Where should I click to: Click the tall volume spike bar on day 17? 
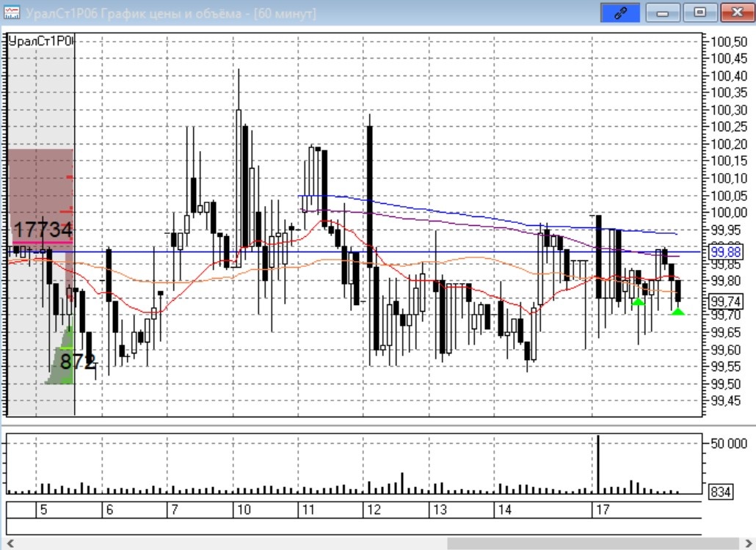(x=598, y=464)
